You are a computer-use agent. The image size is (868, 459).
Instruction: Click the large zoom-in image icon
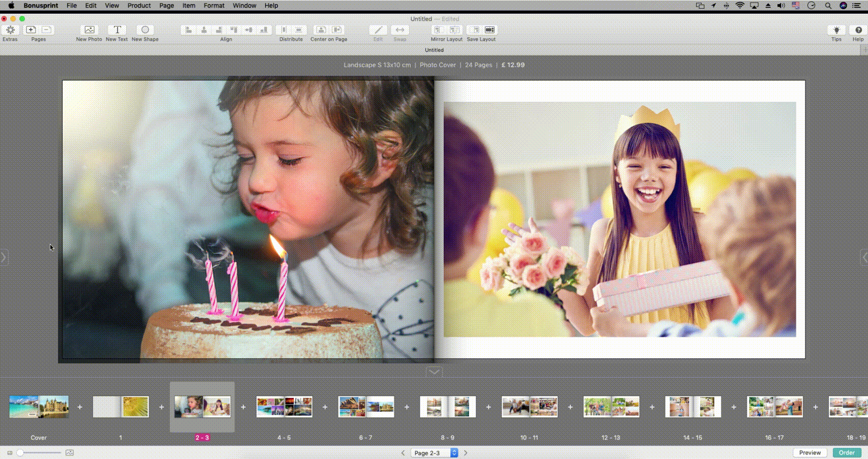point(70,452)
